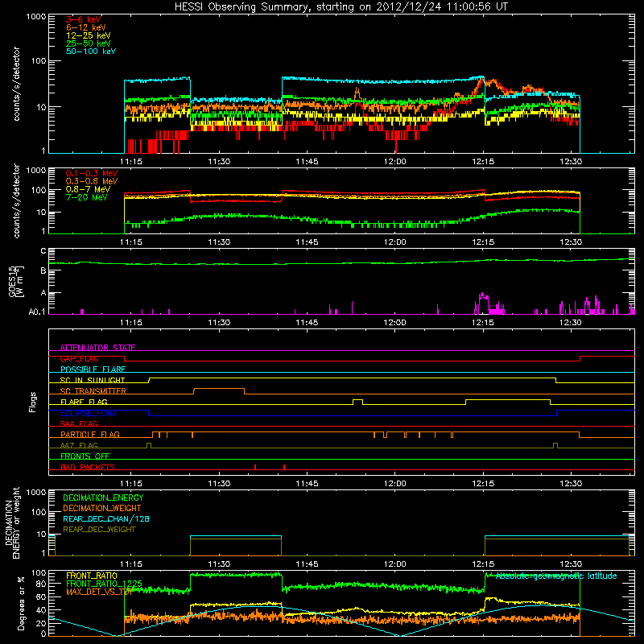The image size is (644, 644).
Task: Select the yellow 12-25 keV legend label
Action: [x=89, y=35]
